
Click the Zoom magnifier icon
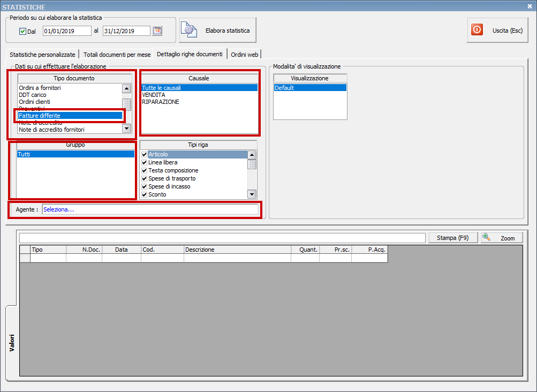coord(487,237)
